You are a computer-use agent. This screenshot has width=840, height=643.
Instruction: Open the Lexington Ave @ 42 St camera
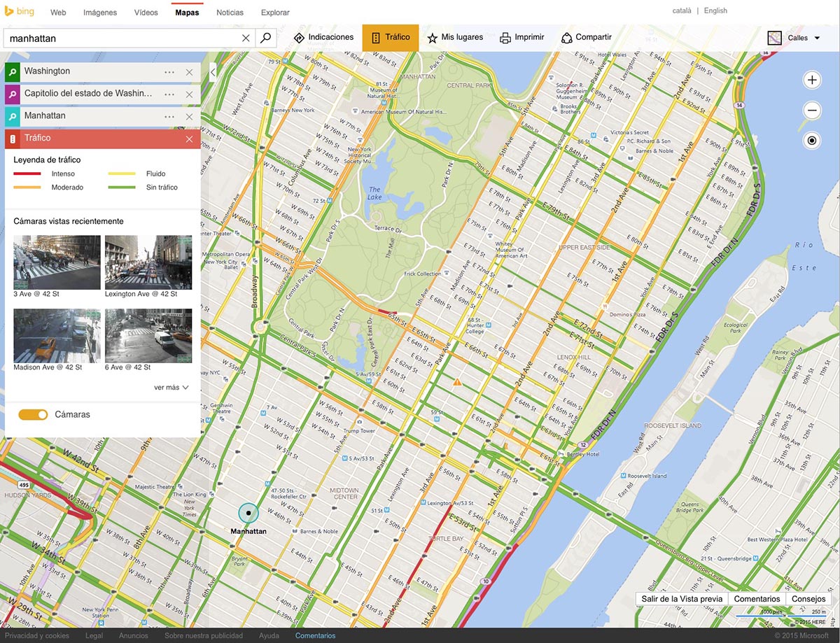pos(148,262)
